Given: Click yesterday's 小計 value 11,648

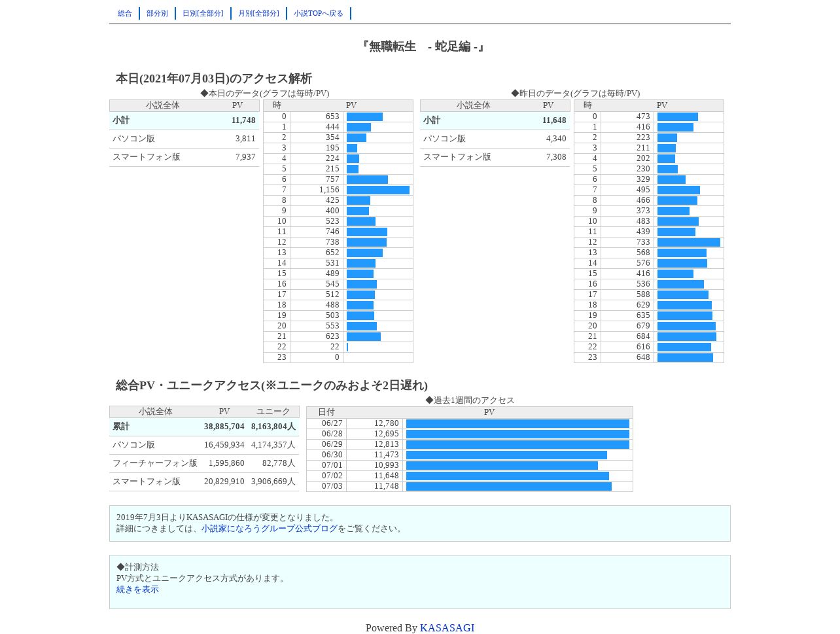Looking at the screenshot, I should click(x=554, y=120).
